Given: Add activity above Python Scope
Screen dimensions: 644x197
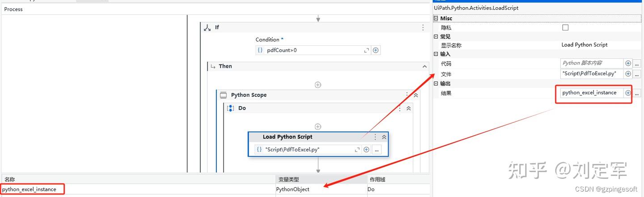Looking at the screenshot, I should tap(318, 85).
